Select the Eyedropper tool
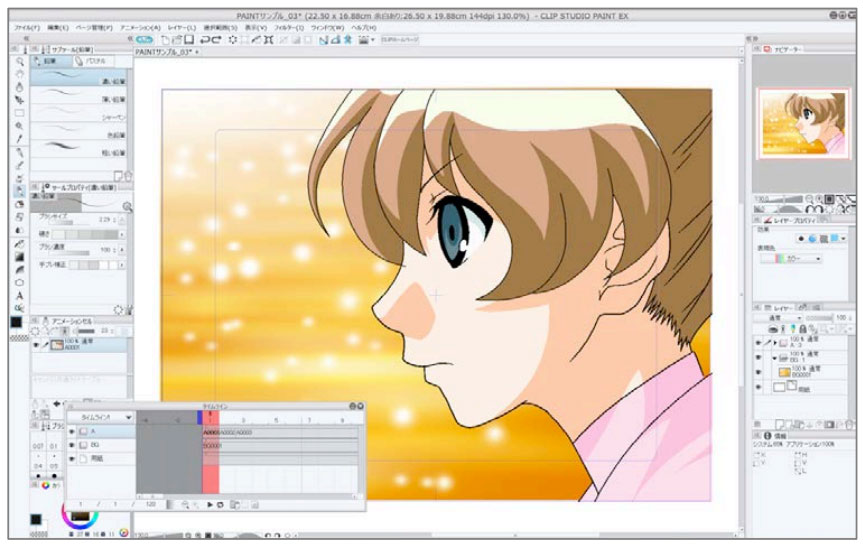863x549 pixels. click(20, 138)
